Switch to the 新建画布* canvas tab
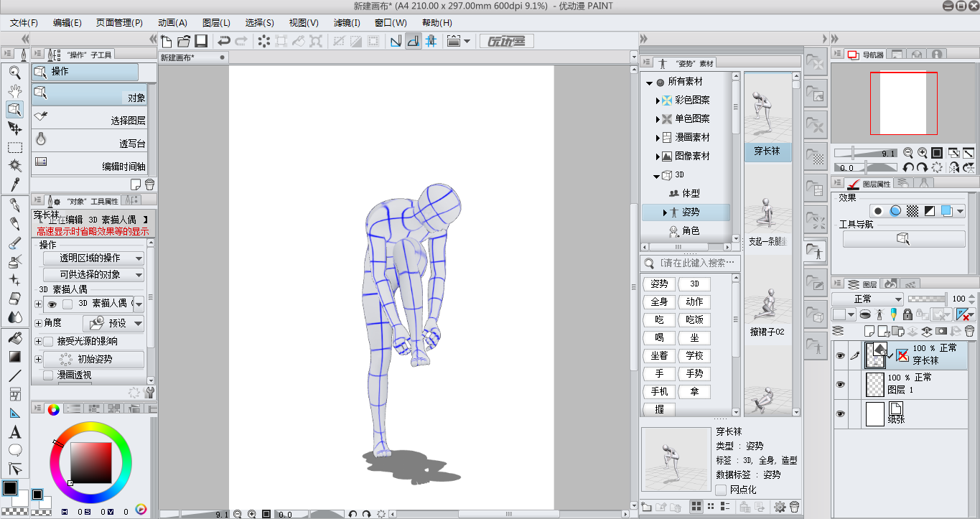 pos(192,57)
